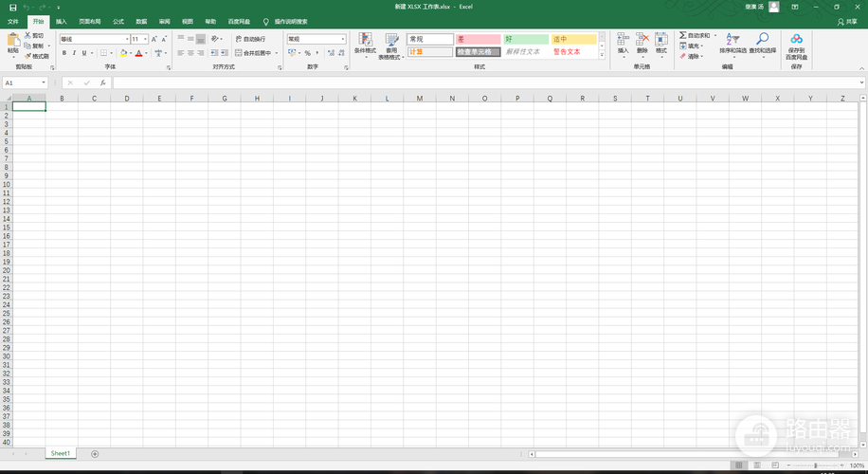The width and height of the screenshot is (868, 474).
Task: Apply the Good cell style
Action: pyautogui.click(x=526, y=39)
